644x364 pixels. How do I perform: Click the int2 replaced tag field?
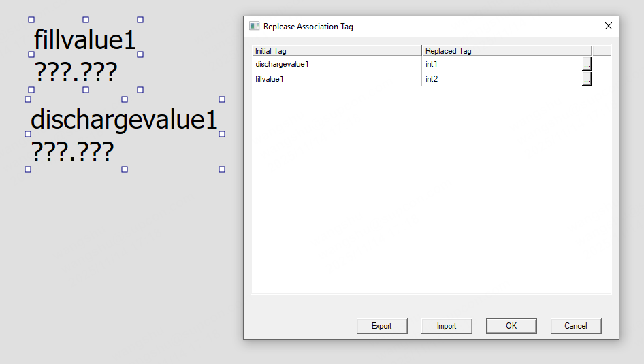point(502,79)
